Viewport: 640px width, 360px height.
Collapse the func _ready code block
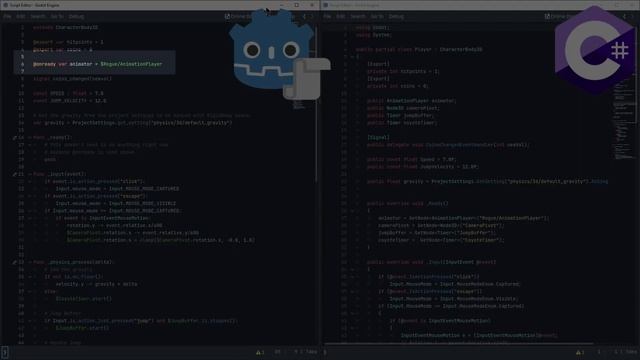30,138
